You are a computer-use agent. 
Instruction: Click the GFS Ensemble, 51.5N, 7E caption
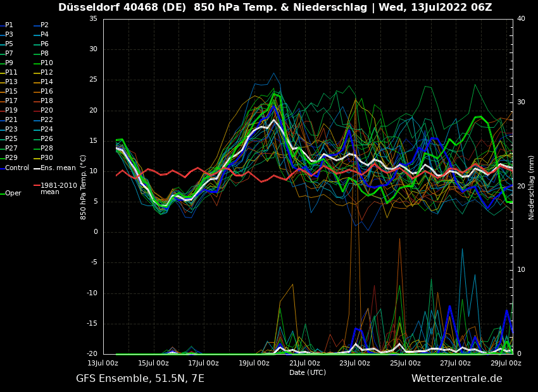(140, 379)
